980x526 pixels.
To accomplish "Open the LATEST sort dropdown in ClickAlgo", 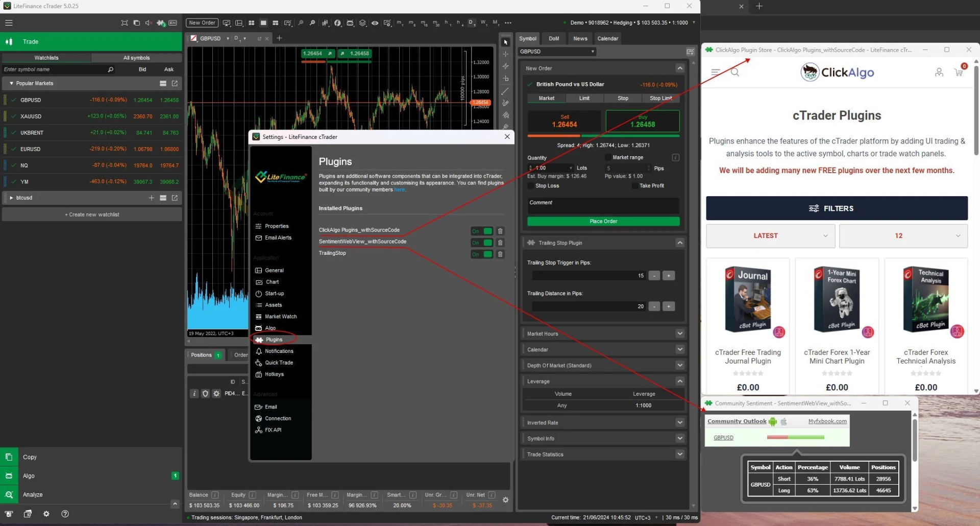I will (x=771, y=236).
